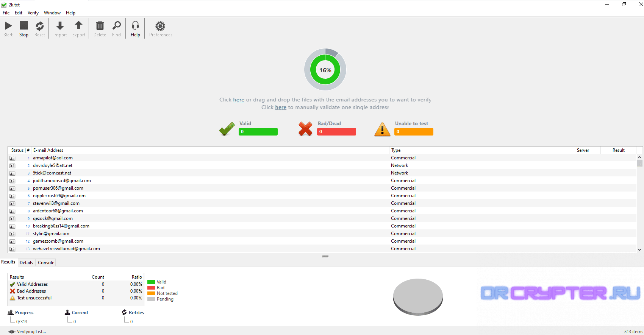Click Valid Addresses checkmark icon in Results
Screen dimensions: 644x335
[x=13, y=284]
